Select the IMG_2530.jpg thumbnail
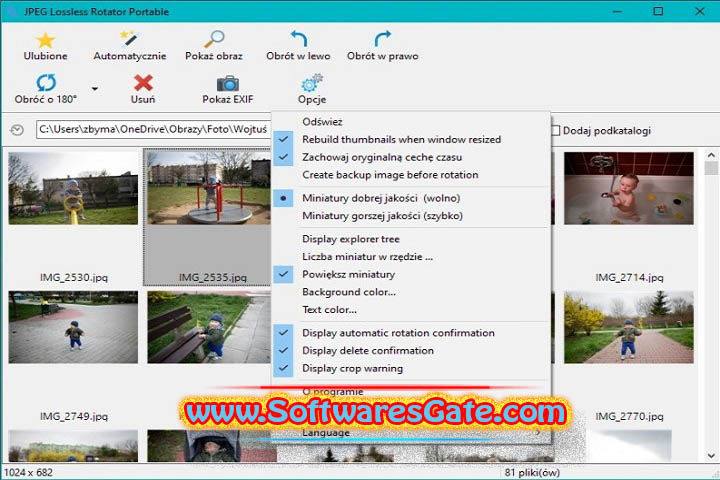Viewport: 720px width, 480px height. click(73, 188)
